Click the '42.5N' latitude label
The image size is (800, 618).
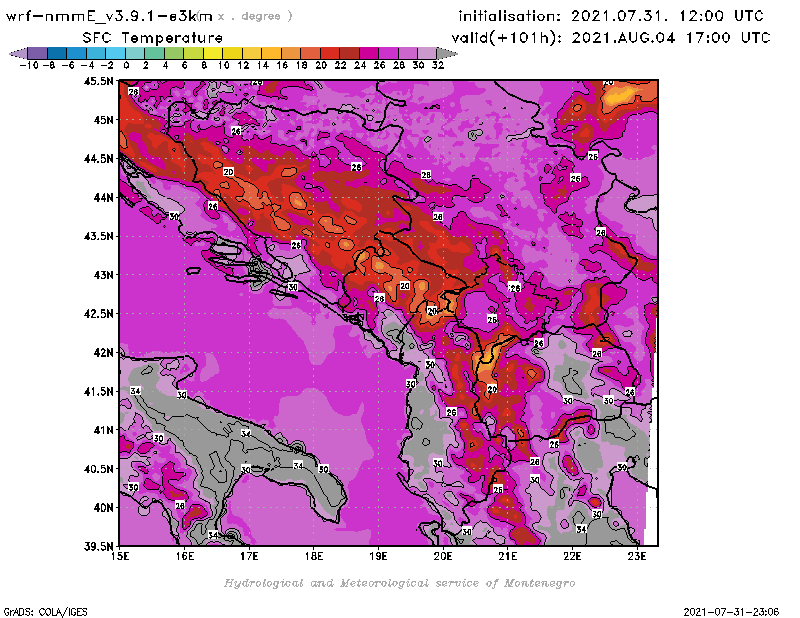coord(98,314)
